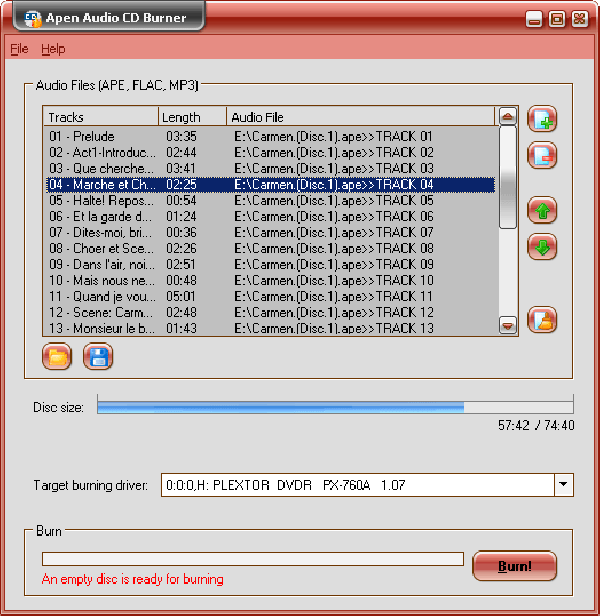Click the Length column header
The width and height of the screenshot is (600, 616).
click(x=193, y=117)
